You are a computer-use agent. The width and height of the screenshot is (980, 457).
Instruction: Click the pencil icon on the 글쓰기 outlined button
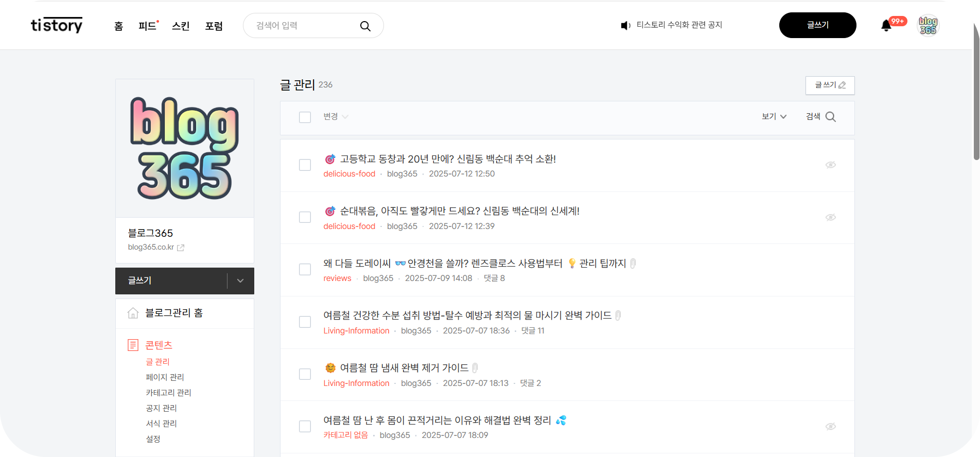click(842, 85)
